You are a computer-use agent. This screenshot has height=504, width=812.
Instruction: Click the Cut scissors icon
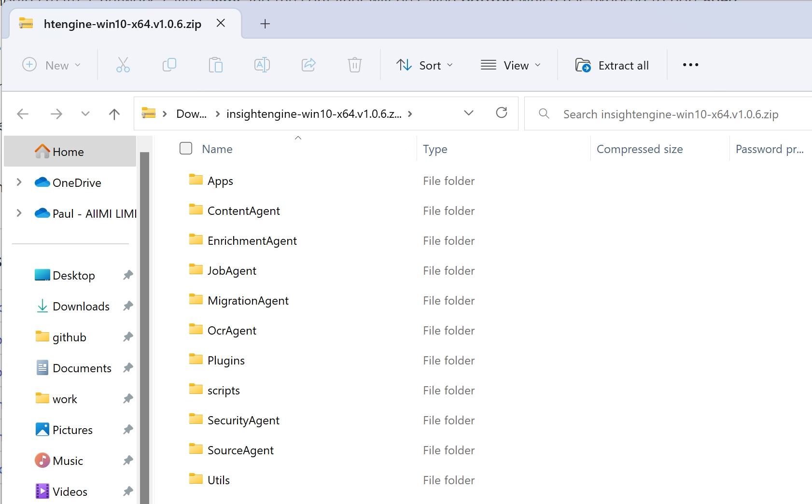(123, 65)
